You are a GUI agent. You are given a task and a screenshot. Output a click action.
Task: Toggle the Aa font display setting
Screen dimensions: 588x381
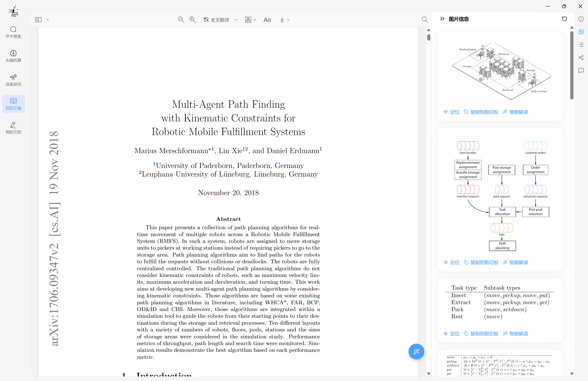[267, 20]
